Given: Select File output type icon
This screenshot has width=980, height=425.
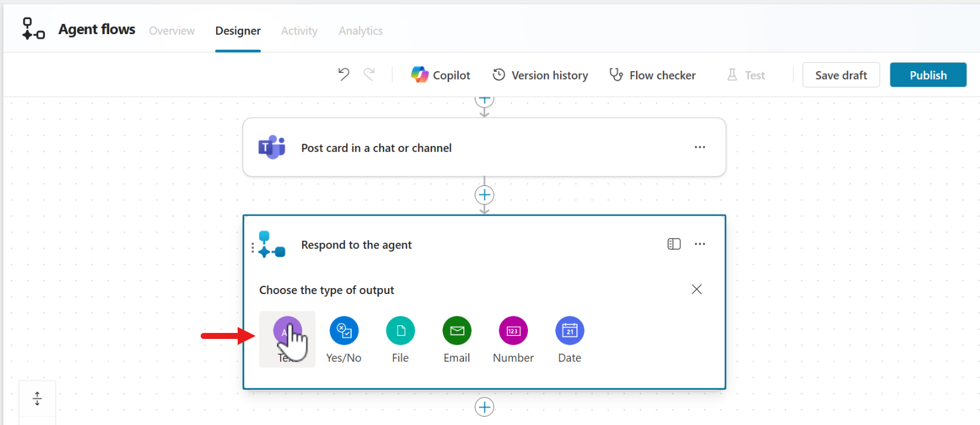Looking at the screenshot, I should (x=400, y=331).
